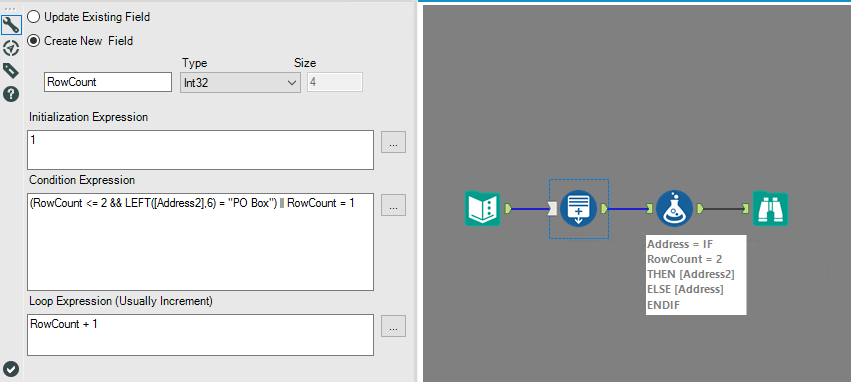Click the Formula tool input anchor
This screenshot has width=851, height=382.
(649, 208)
